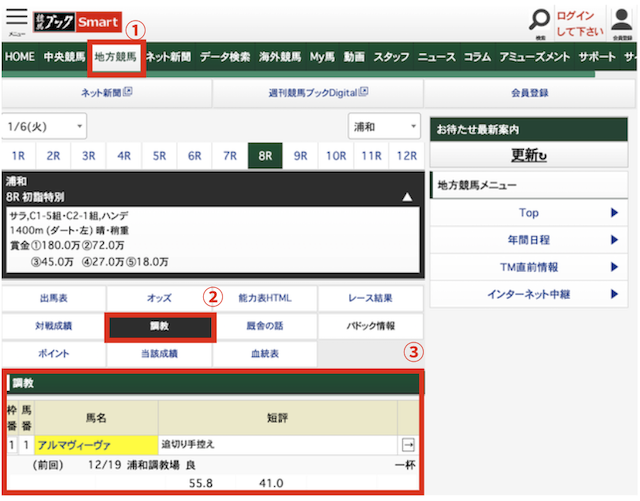
Task: Select race tab 1R
Action: point(18,156)
